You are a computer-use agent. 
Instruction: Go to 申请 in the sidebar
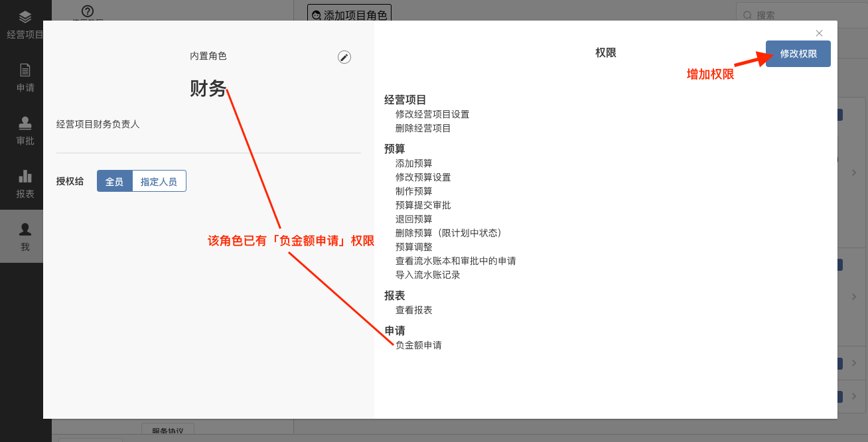(25, 78)
